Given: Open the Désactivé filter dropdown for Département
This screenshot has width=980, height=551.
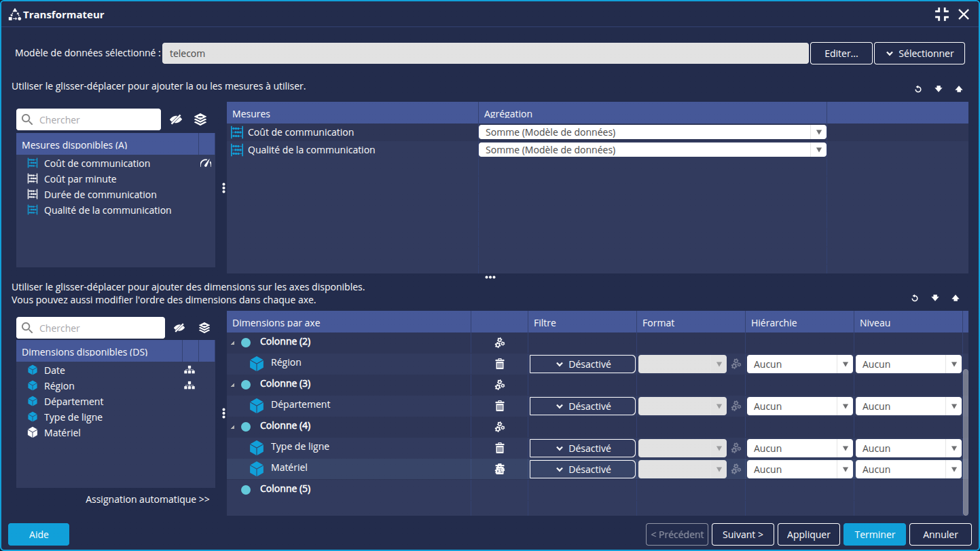Looking at the screenshot, I should point(583,406).
